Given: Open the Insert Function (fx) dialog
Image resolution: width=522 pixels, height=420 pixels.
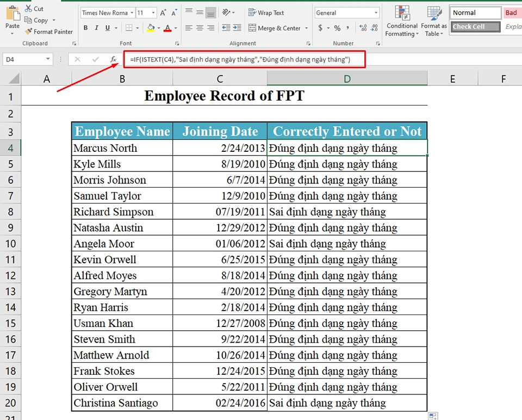Looking at the screenshot, I should (113, 59).
